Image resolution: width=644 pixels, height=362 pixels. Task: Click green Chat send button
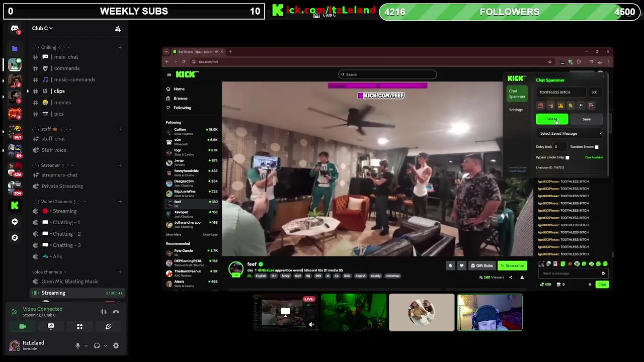tap(602, 285)
